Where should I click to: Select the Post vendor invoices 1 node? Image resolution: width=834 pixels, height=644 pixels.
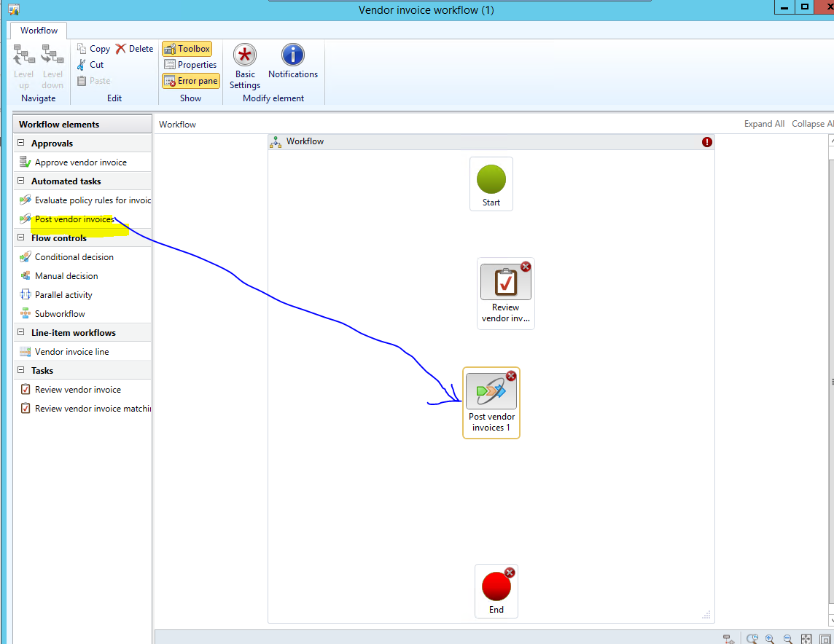(x=491, y=402)
